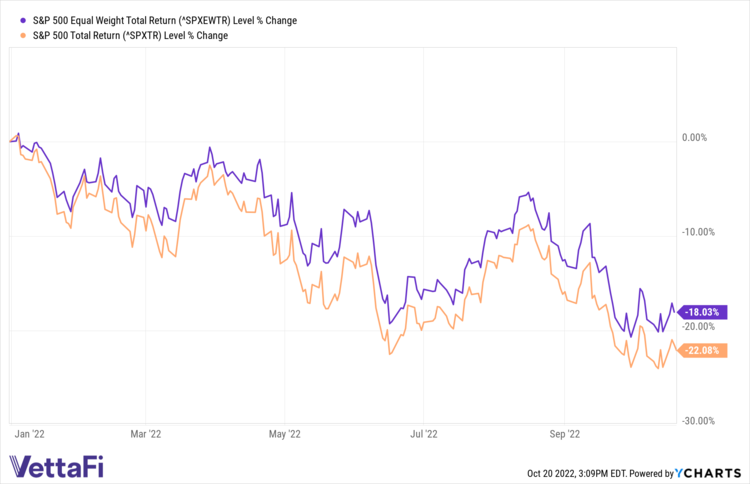Click the Mar '22 date label
Viewport: 750px width, 484px height.
[146, 434]
